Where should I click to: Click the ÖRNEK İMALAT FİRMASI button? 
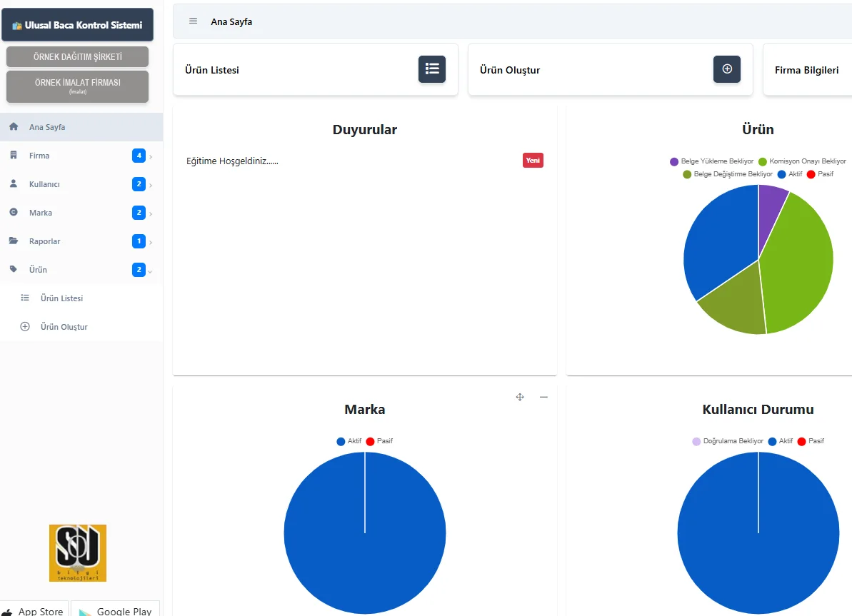pyautogui.click(x=78, y=86)
